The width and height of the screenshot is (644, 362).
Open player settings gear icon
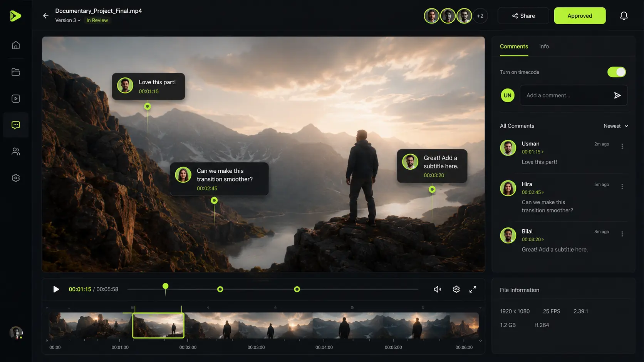point(456,289)
